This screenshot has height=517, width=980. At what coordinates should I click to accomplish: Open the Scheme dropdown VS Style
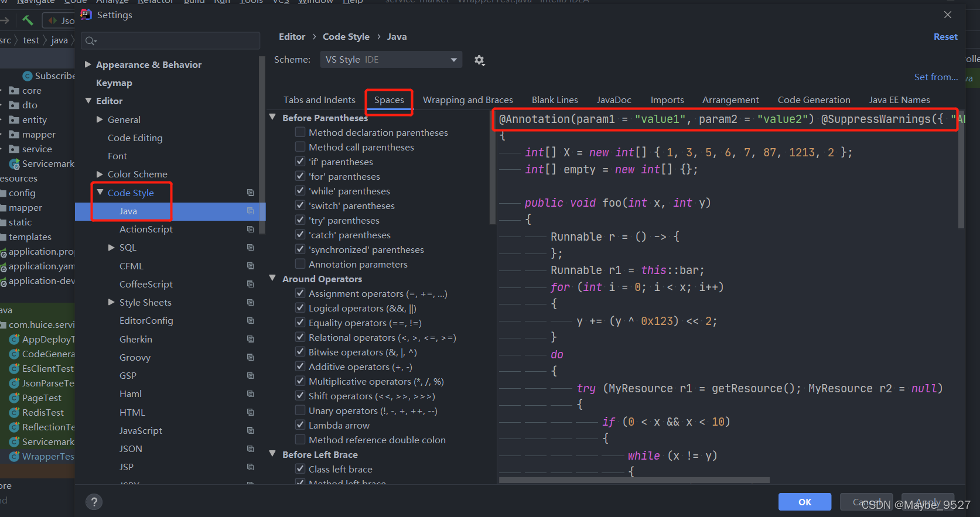[391, 60]
